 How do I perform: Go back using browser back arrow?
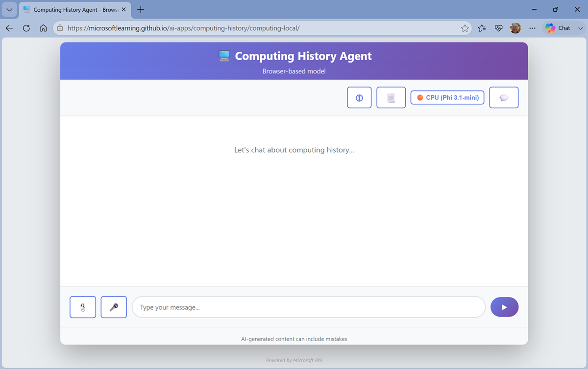tap(9, 28)
